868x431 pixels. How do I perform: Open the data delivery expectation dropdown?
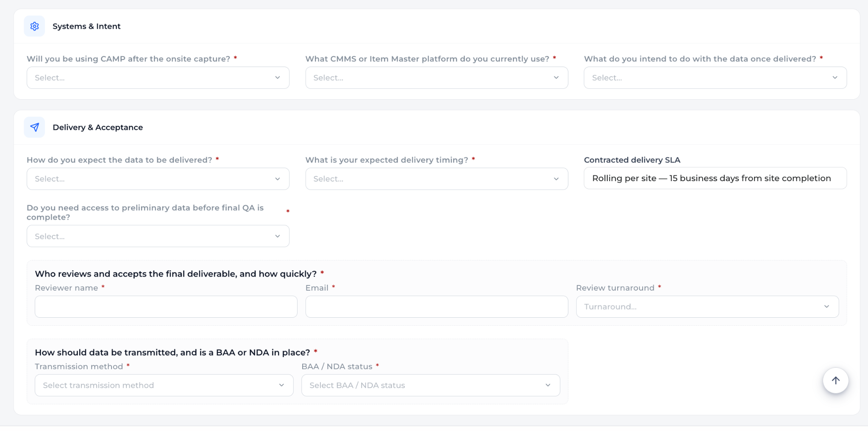(158, 179)
